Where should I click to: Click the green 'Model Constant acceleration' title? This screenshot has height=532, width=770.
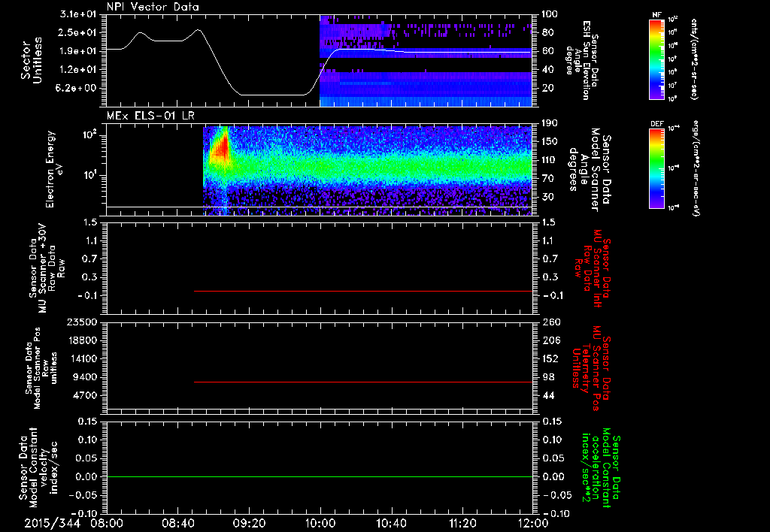pos(601,468)
